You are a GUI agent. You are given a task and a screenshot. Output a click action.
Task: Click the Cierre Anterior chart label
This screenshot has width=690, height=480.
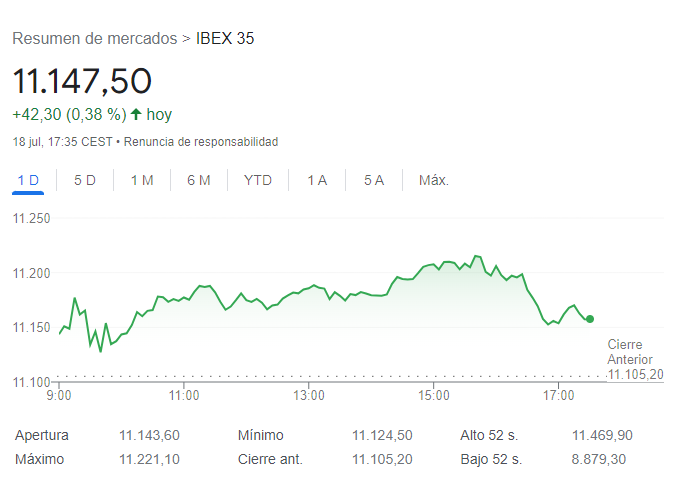[x=630, y=352]
